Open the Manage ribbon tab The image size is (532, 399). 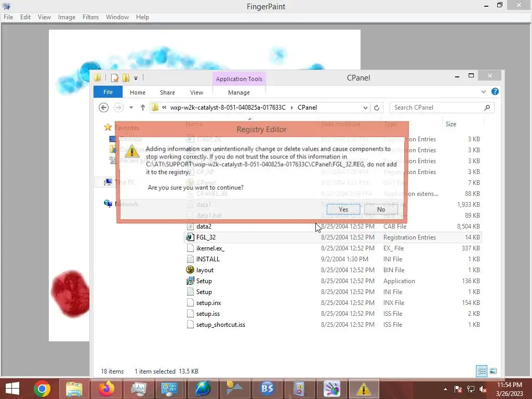[x=239, y=92]
